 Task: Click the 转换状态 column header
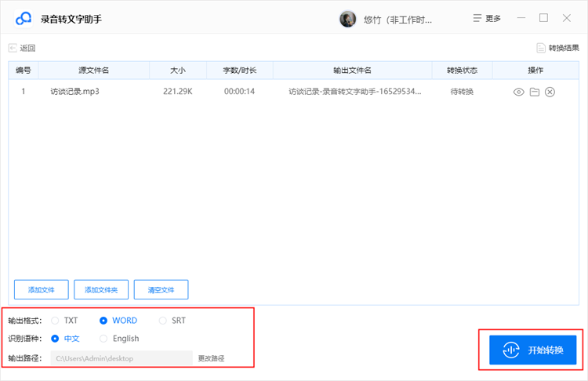(x=462, y=70)
